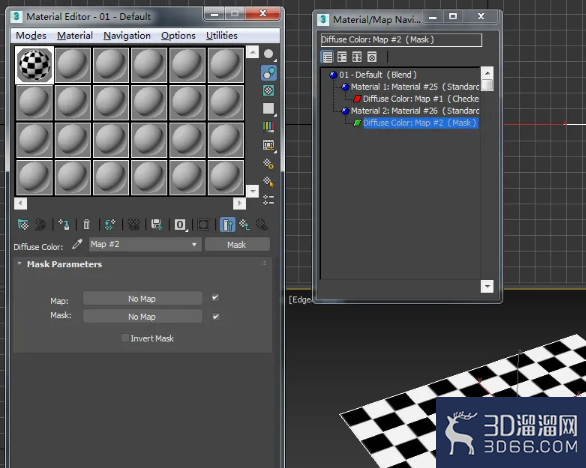Open the Utilities menu
The height and width of the screenshot is (468, 586).
point(222,36)
